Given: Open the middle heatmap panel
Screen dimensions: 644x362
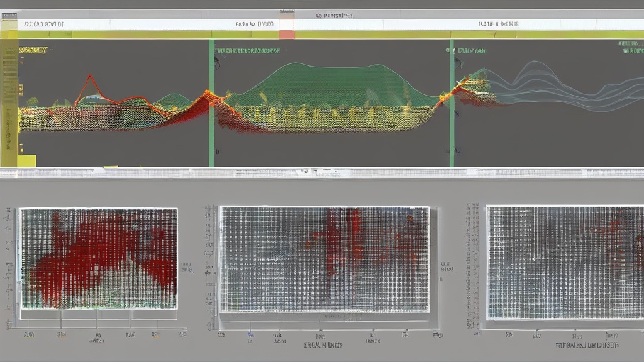Looking at the screenshot, I should (325, 259).
